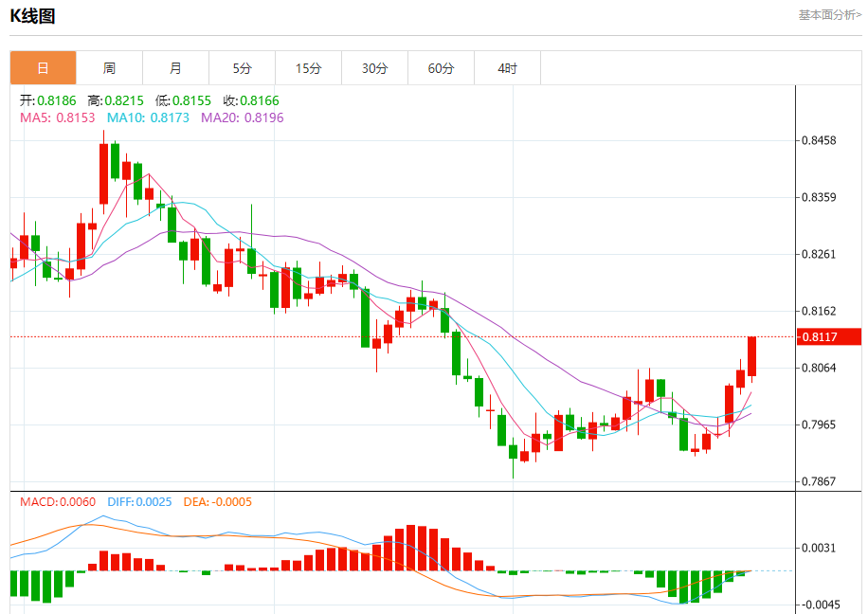Click the 高:0.8215 high price value
868x614 pixels.
pos(116,100)
